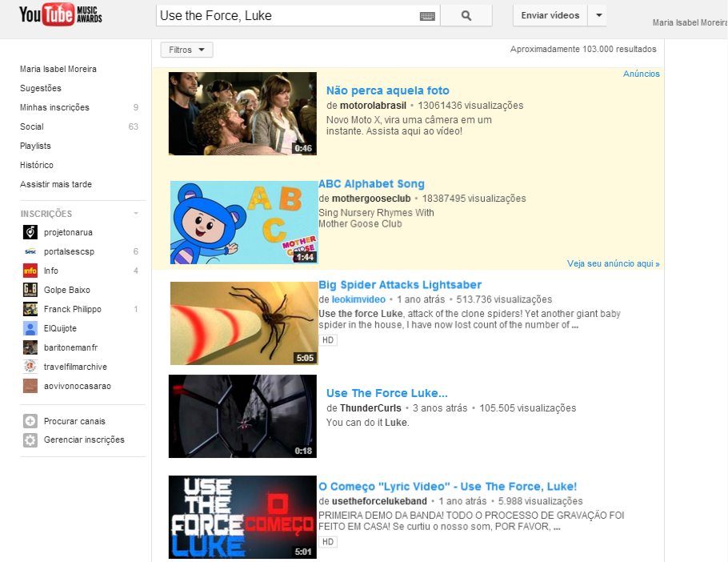Open the projetonarua channel icon
Screen dimensions: 728x562
click(x=30, y=232)
